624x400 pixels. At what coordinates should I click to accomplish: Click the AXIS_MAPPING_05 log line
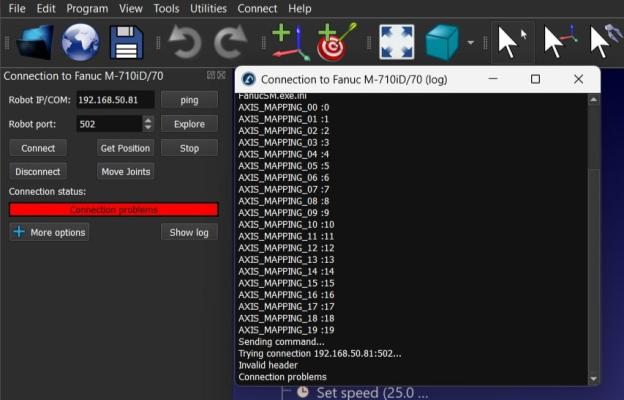[284, 166]
